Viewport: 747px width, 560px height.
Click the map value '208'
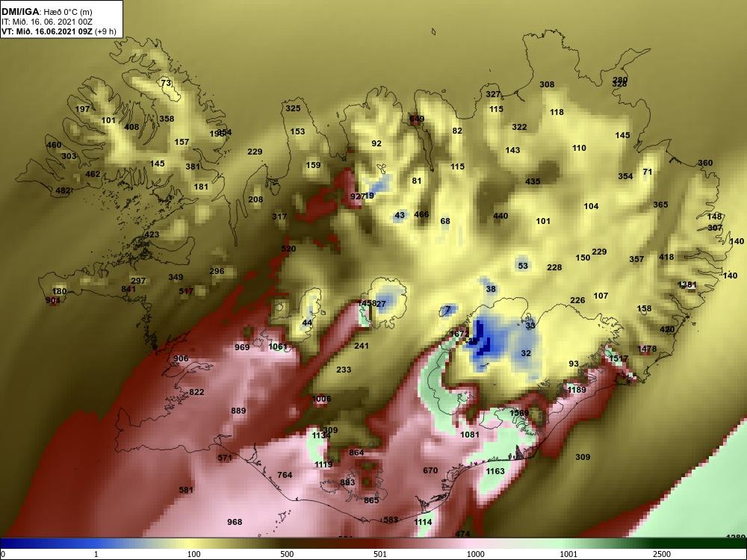(x=255, y=199)
